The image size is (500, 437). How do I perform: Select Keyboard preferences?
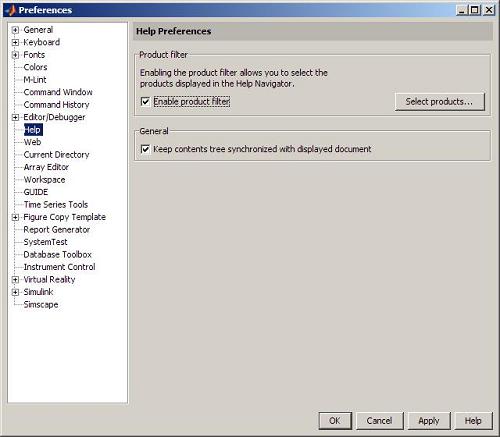[42, 42]
